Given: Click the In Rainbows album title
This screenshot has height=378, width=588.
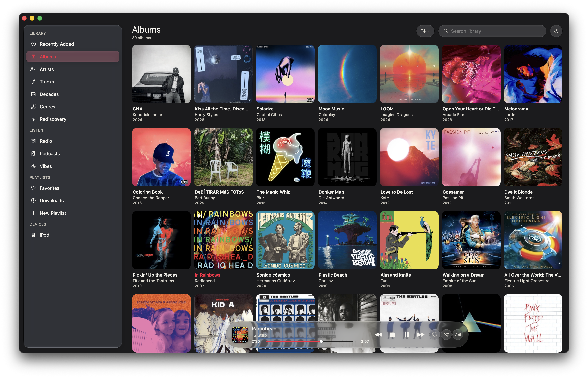Looking at the screenshot, I should pyautogui.click(x=207, y=275).
